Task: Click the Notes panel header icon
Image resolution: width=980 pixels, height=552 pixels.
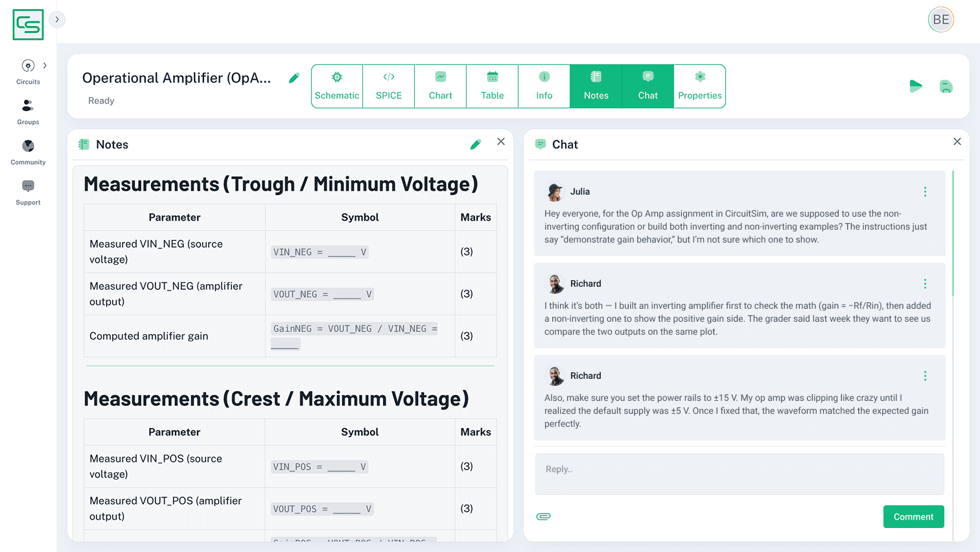Action: click(84, 145)
